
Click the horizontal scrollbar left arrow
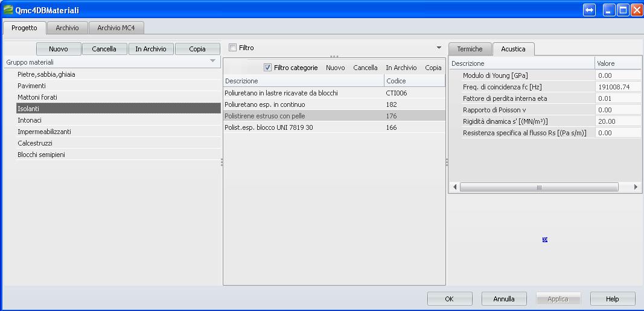point(455,188)
